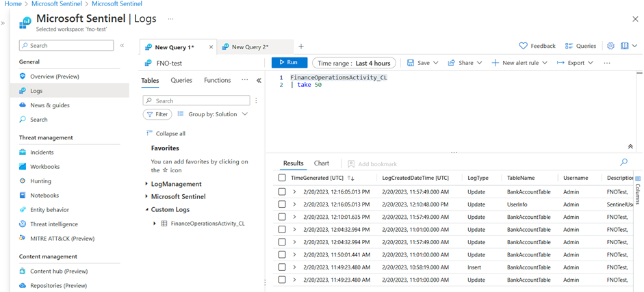Screen dimensions: 644x292
Task: Expand the UserInfo result row chevron
Action: (294, 204)
